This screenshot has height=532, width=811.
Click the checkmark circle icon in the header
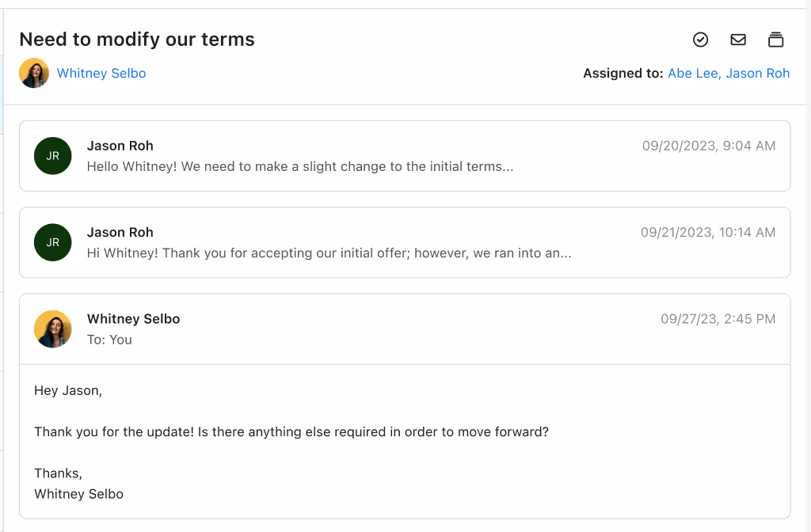click(700, 40)
